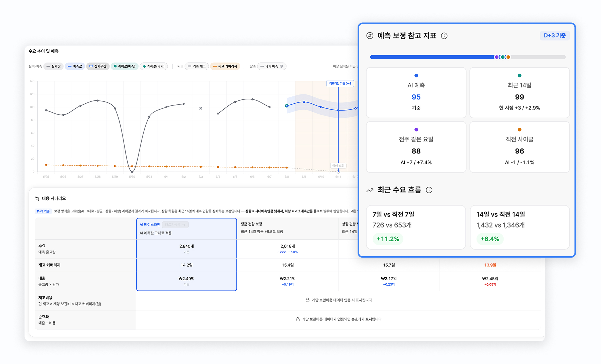Click the D+3 기준 tag under 대응 시나리오
The image size is (601, 364).
[x=43, y=211]
